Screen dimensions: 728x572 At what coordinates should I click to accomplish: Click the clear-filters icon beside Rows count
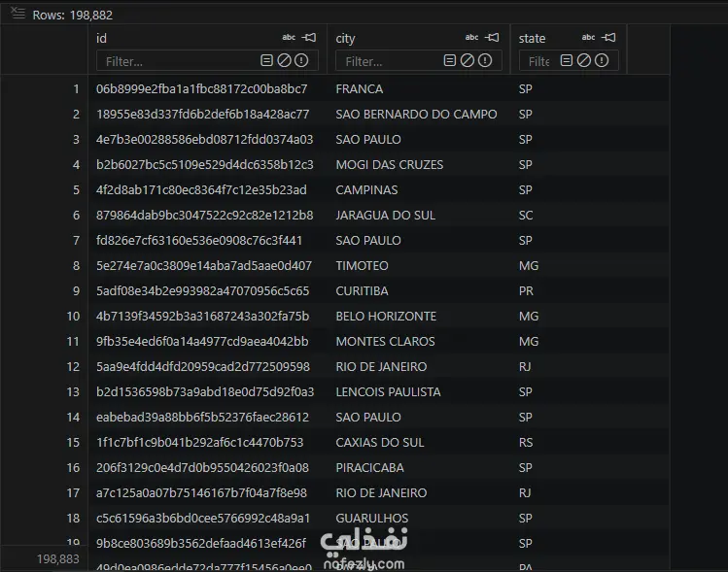pyautogui.click(x=17, y=13)
